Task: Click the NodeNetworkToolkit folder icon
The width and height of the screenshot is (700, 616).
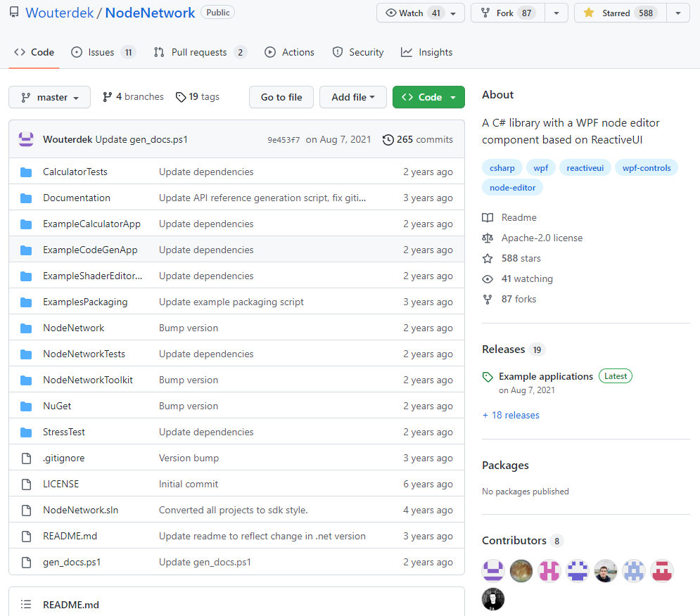Action: pyautogui.click(x=26, y=380)
